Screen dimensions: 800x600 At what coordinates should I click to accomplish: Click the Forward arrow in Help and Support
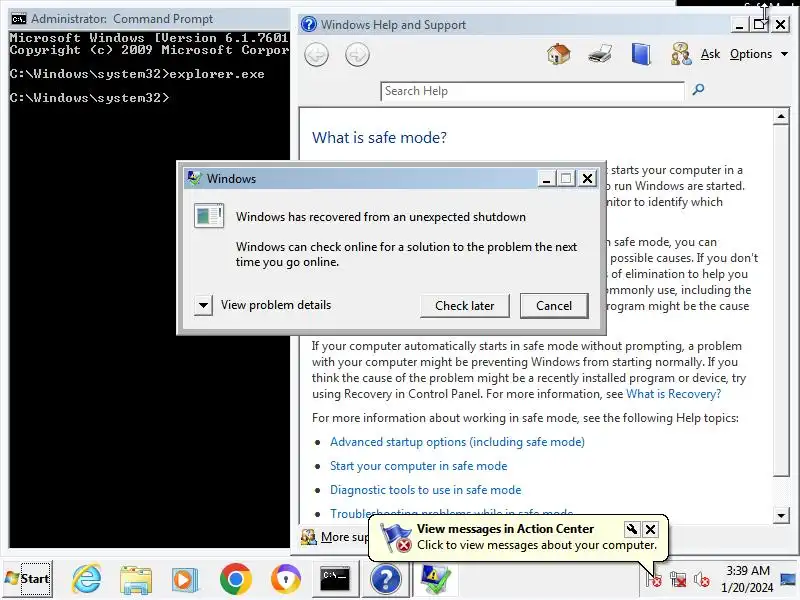tap(357, 55)
